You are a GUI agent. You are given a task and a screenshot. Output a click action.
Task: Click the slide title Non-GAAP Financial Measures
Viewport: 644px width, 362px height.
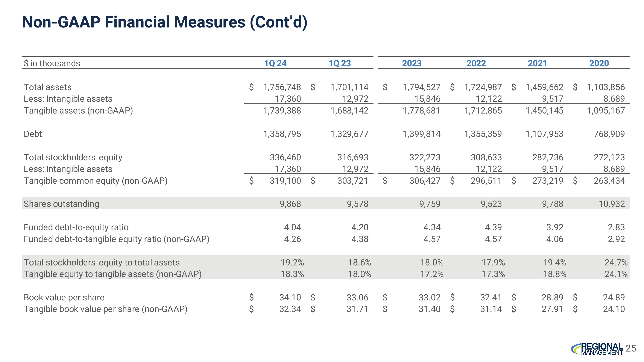click(164, 22)
